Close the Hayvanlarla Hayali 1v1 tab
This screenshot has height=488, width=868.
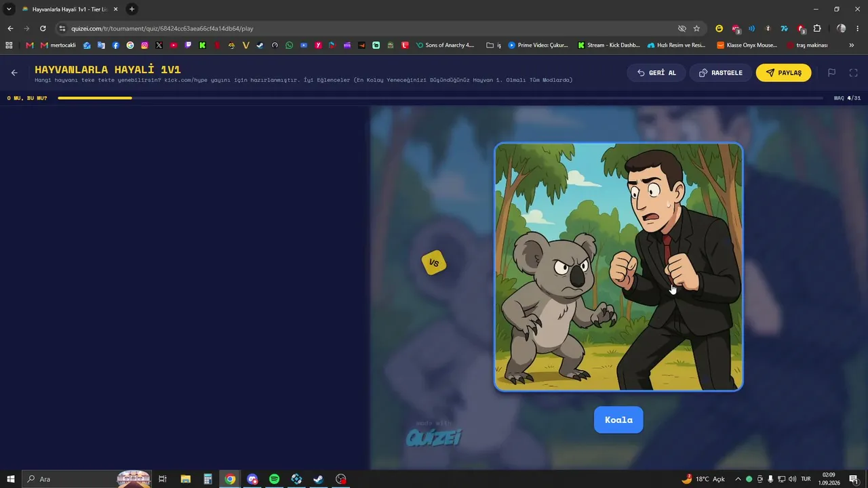[x=115, y=9]
